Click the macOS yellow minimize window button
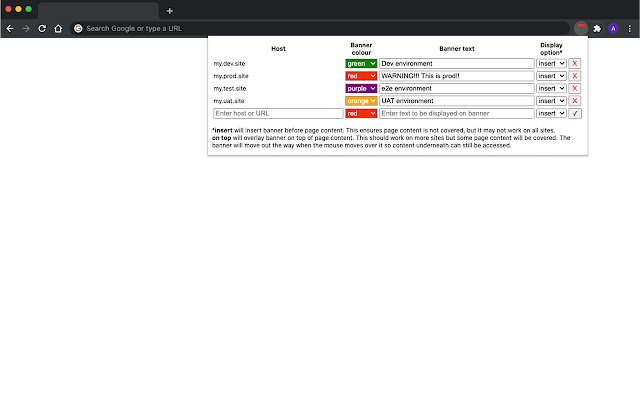The height and width of the screenshot is (400, 640). point(18,9)
